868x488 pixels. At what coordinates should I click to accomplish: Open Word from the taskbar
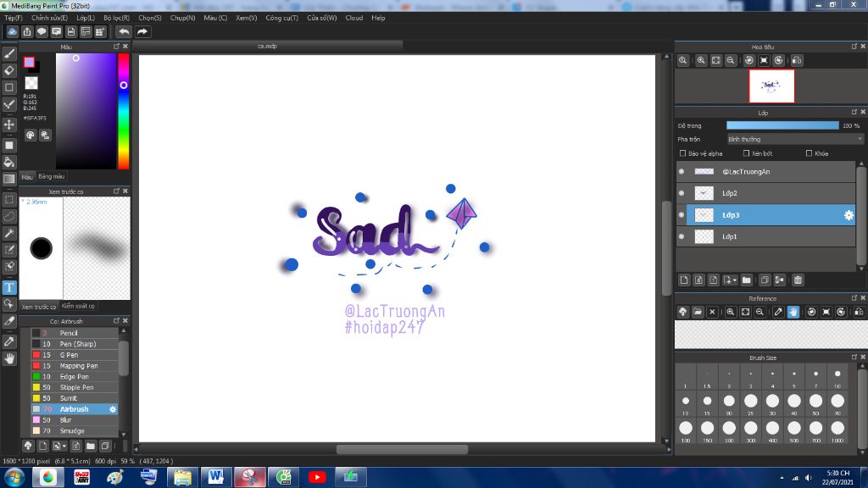(x=215, y=477)
